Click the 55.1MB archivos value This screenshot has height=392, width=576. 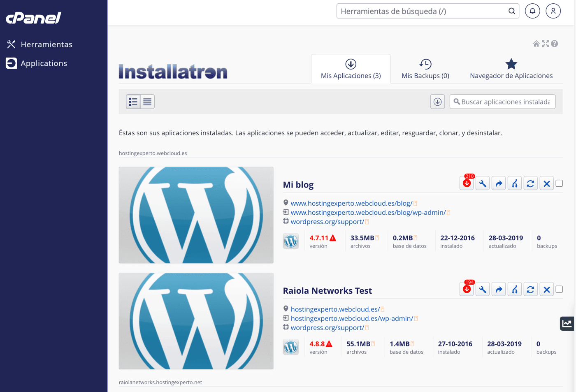(x=358, y=344)
